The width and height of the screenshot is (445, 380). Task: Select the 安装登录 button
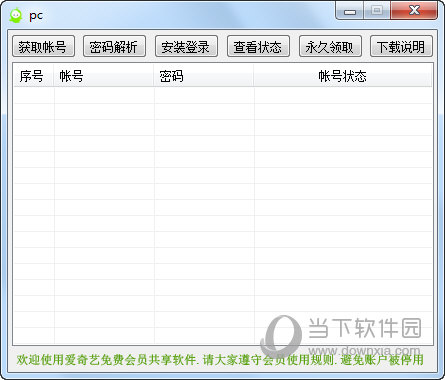coord(186,46)
